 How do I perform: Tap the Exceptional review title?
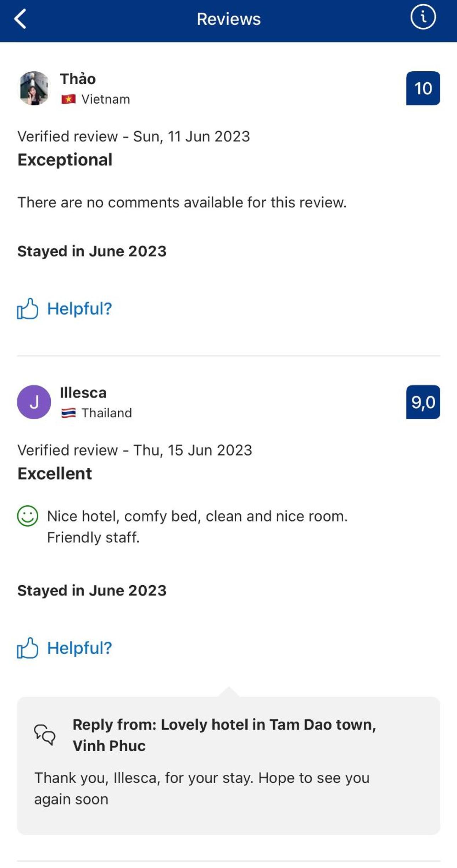coord(65,160)
